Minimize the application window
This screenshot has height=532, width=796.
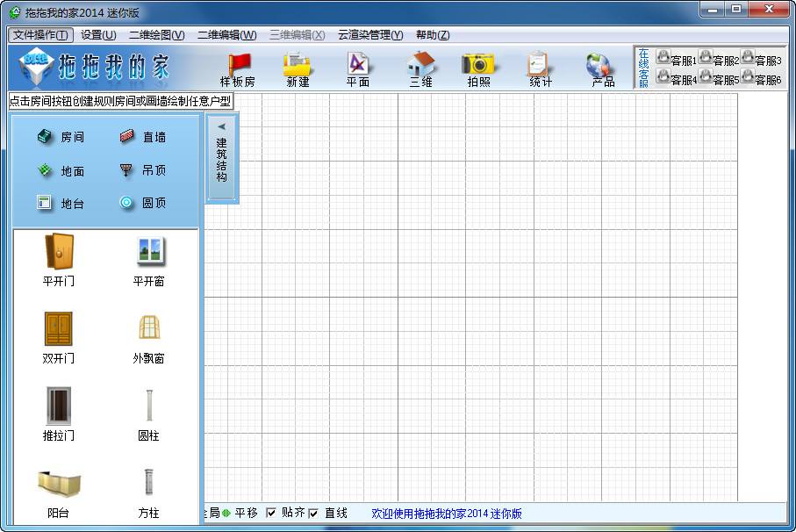(713, 10)
